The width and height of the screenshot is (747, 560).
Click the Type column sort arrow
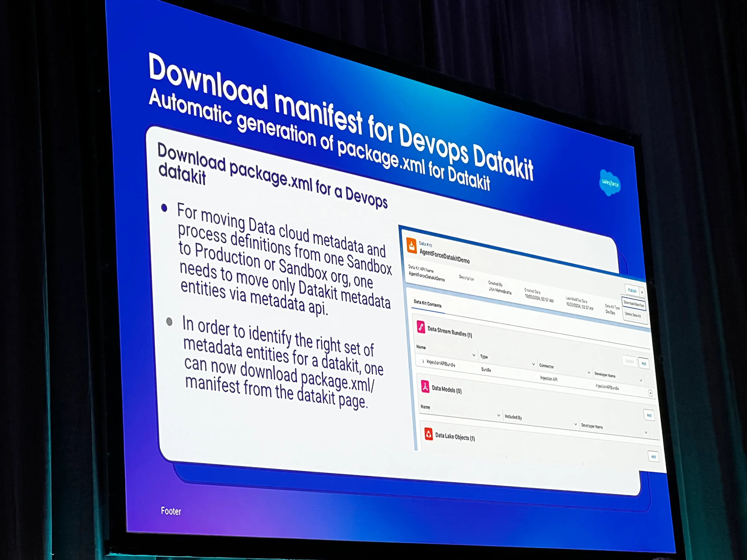(534, 364)
